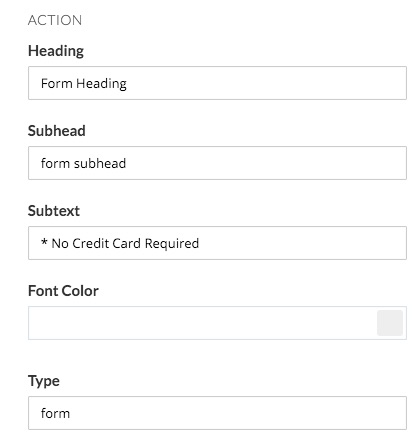
Task: Click the ACTION section header
Action: pos(55,20)
